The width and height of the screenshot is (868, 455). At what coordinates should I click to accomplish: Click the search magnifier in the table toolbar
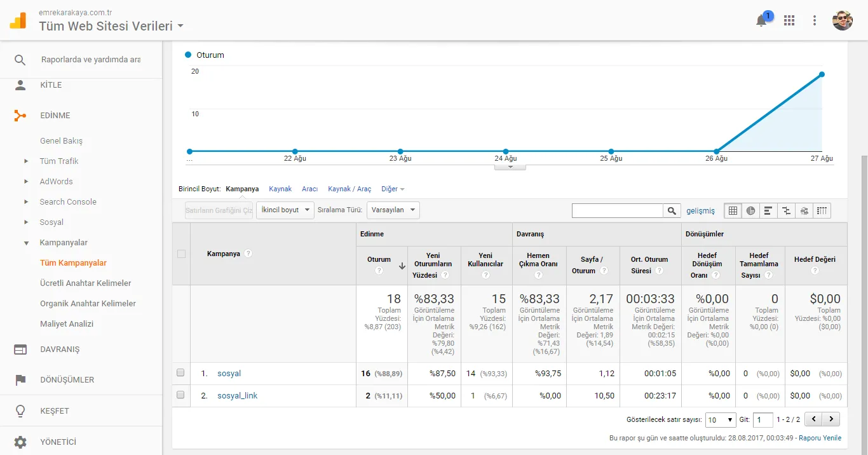pyautogui.click(x=672, y=210)
